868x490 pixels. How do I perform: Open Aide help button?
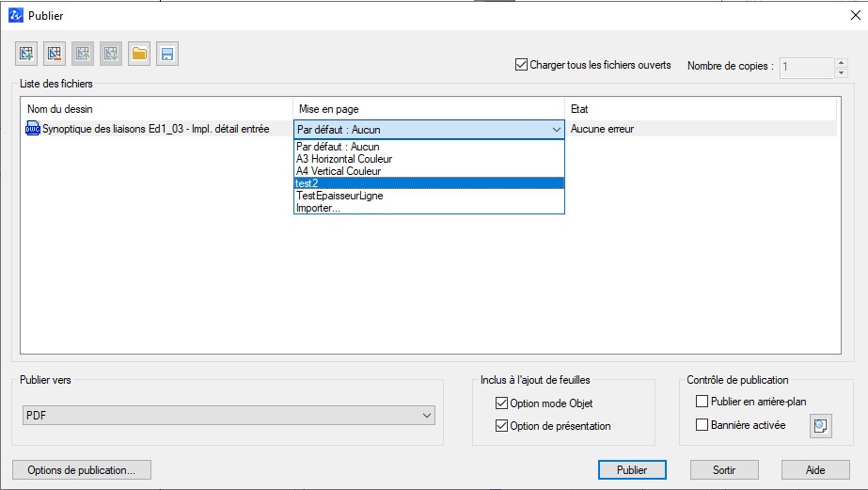click(815, 470)
